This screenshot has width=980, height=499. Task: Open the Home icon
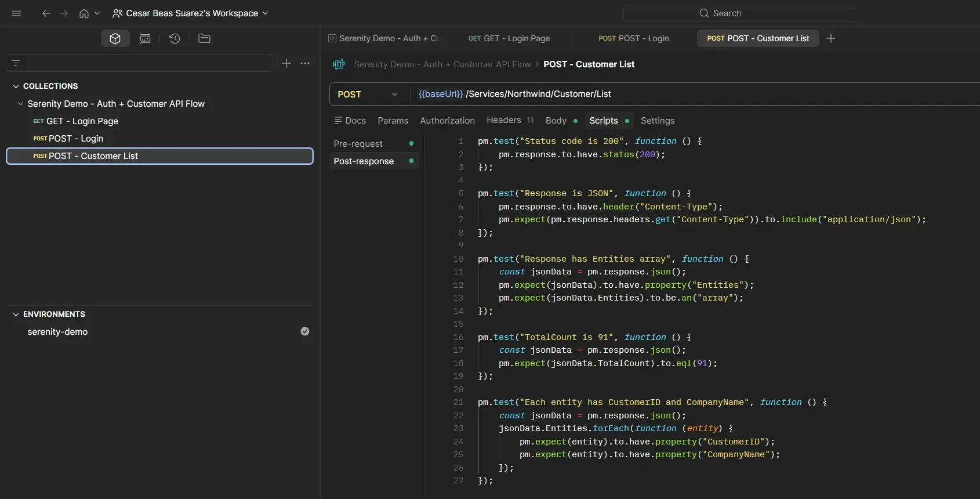[x=84, y=13]
